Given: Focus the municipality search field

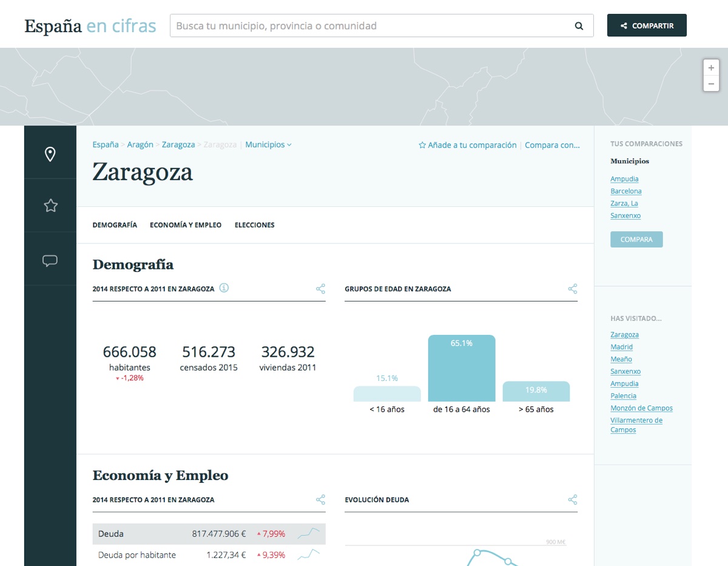Looking at the screenshot, I should point(370,26).
